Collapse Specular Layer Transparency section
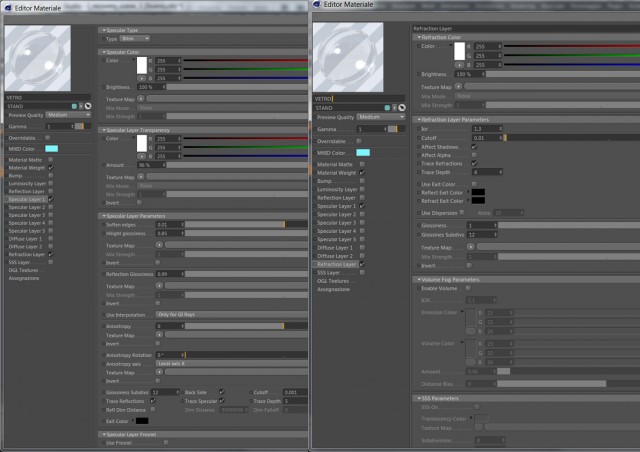 [104, 130]
